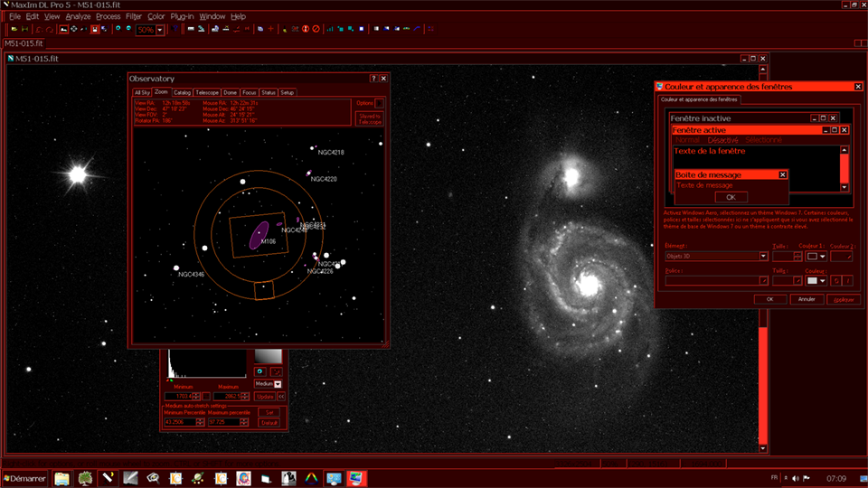
Task: Toggle the bold G font style button
Action: point(836,280)
